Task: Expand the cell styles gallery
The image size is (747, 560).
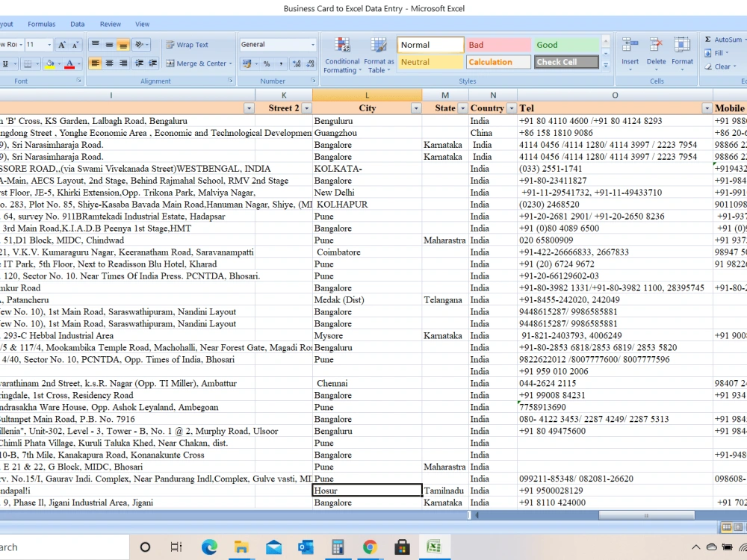Action: pyautogui.click(x=606, y=65)
